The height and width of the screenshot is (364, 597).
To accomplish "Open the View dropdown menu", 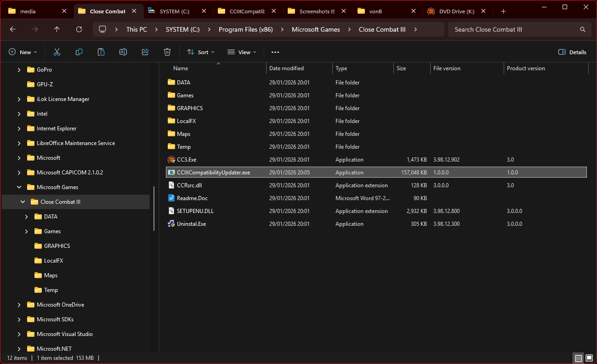I will coord(242,52).
